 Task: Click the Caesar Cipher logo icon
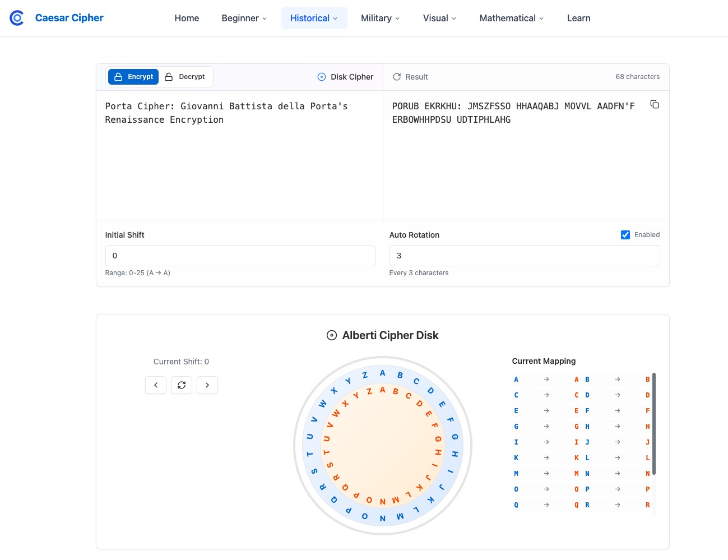(17, 18)
